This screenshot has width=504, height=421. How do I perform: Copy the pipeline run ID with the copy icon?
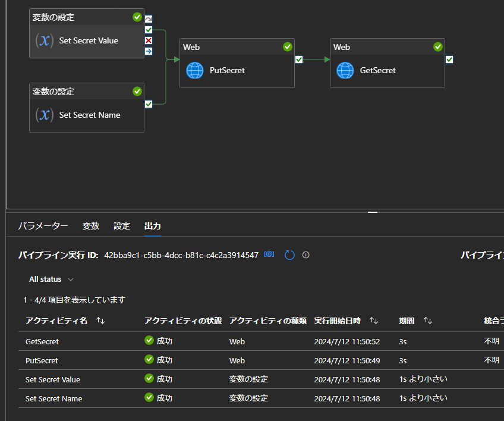pyautogui.click(x=269, y=255)
